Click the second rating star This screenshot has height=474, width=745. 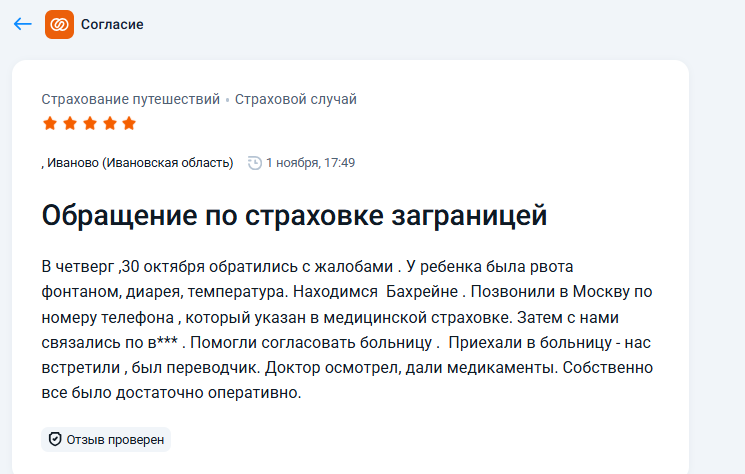tap(69, 124)
